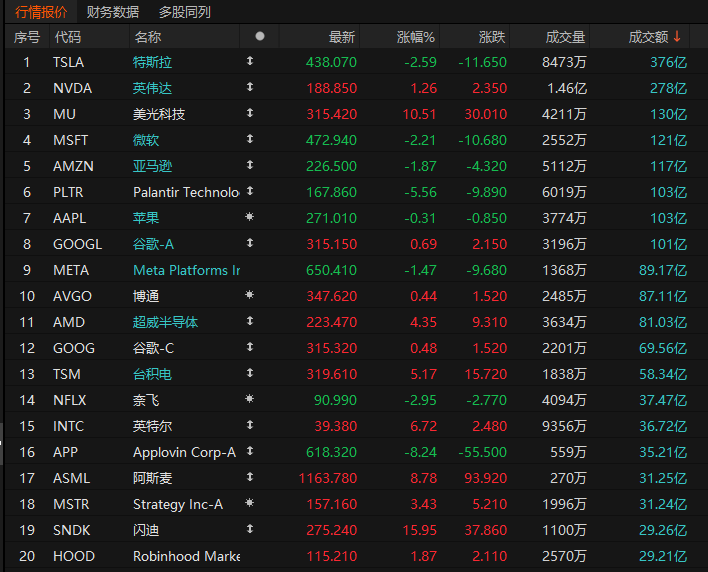Click the circle icon in table header
Viewport: 708px width, 572px height.
(x=260, y=36)
